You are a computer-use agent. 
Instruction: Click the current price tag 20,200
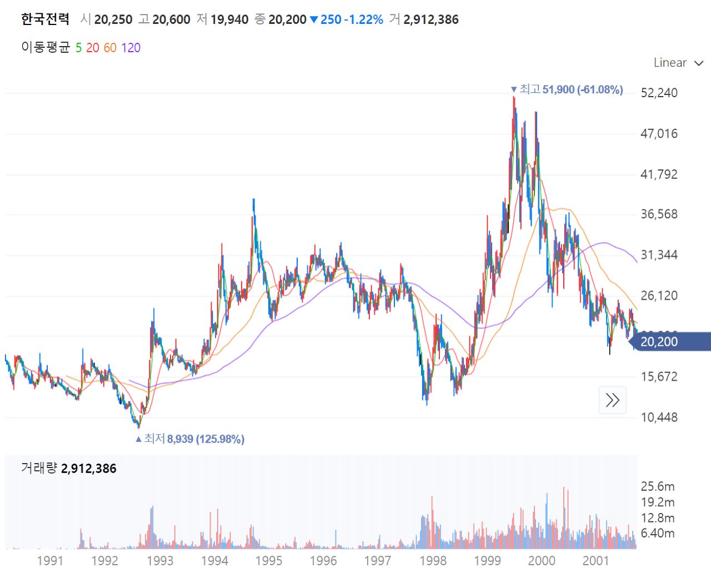669,341
